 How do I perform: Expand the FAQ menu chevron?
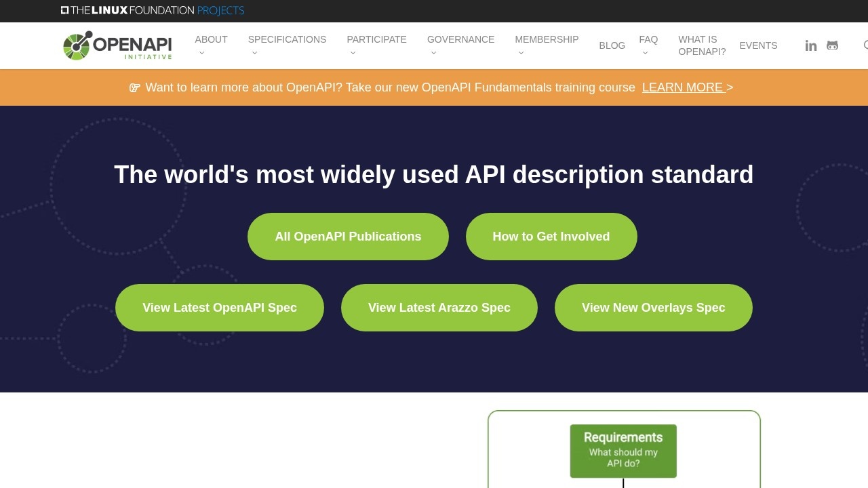click(x=645, y=53)
